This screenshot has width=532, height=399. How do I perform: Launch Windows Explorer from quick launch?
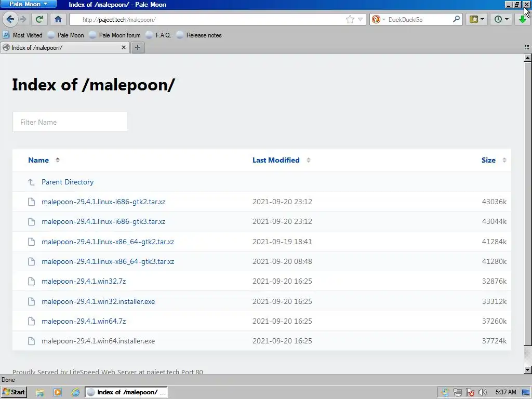[x=40, y=393]
